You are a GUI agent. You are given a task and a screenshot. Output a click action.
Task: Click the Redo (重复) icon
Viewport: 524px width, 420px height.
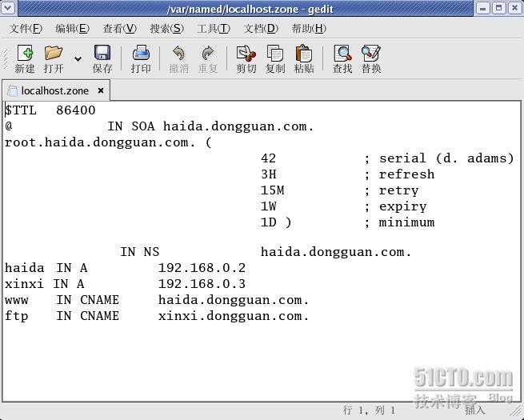(x=208, y=53)
